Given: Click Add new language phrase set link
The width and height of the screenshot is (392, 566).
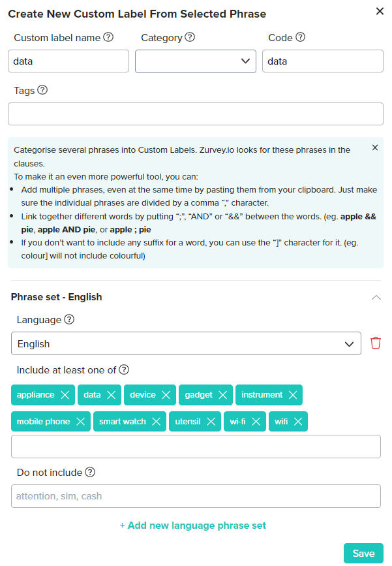Looking at the screenshot, I should tap(193, 526).
